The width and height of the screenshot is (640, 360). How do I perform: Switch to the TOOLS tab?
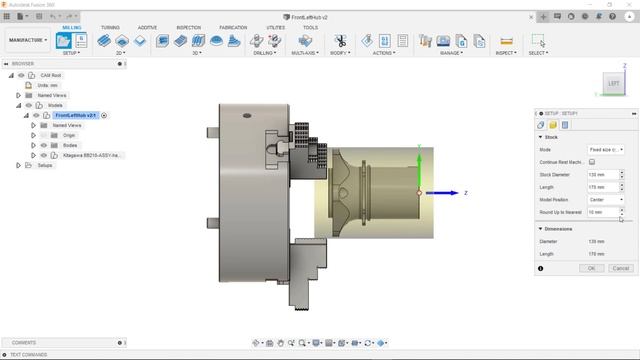coord(310,27)
